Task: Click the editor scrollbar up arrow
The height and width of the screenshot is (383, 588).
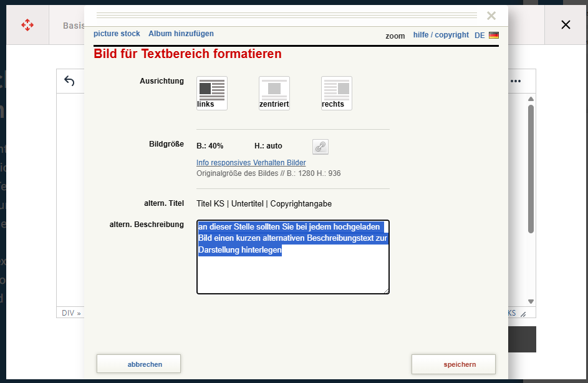Action: [531, 99]
